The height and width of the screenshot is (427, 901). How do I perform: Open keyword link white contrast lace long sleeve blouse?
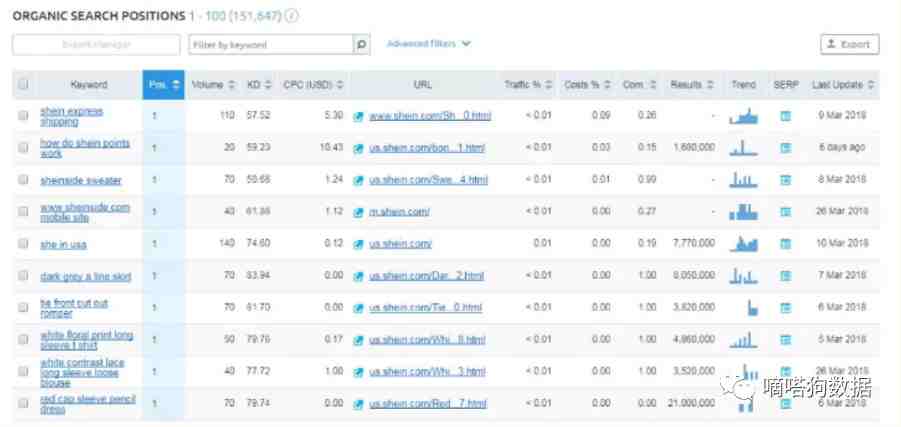tap(82, 372)
